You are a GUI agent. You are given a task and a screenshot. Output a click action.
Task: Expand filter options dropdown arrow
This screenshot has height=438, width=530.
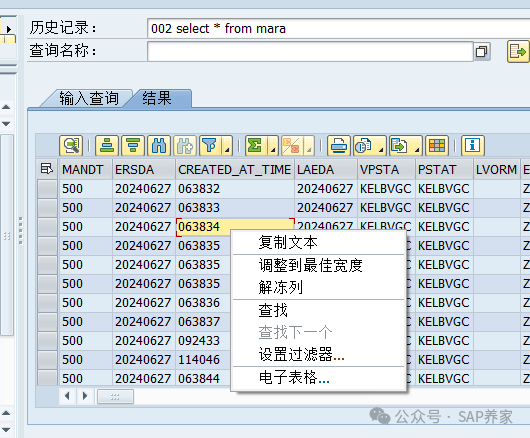(x=227, y=146)
